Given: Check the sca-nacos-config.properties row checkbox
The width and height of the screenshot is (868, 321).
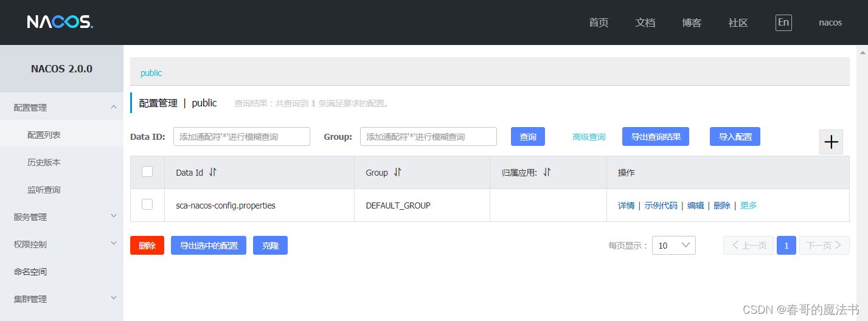Looking at the screenshot, I should click(x=147, y=205).
